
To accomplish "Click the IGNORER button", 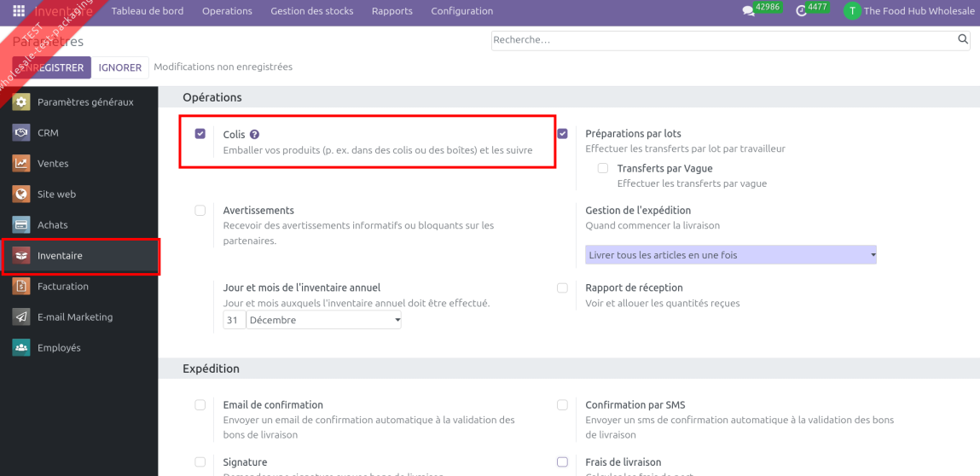I will (x=120, y=67).
